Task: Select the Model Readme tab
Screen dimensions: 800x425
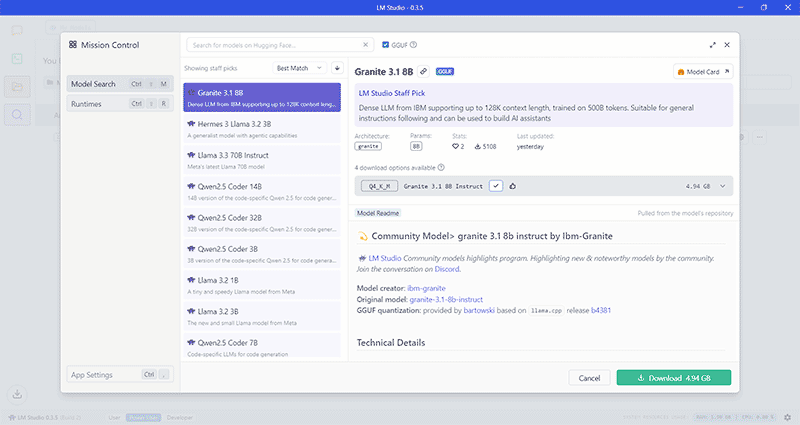Action: coord(378,213)
